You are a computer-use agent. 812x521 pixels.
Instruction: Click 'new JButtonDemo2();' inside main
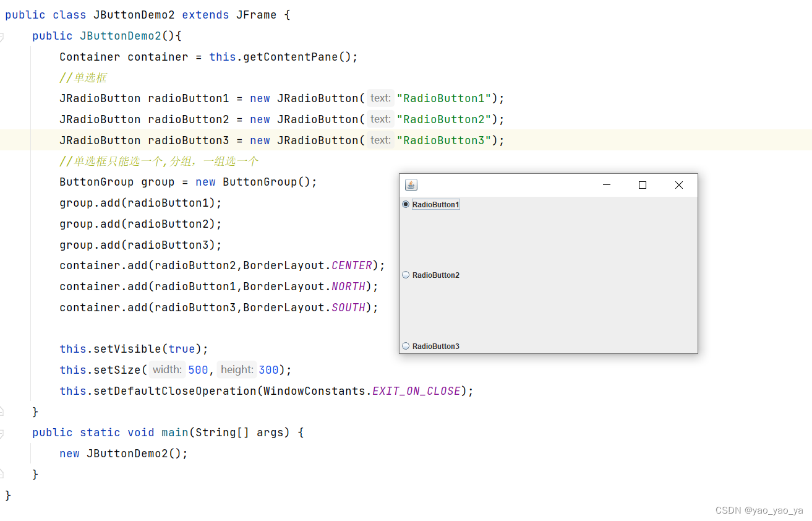click(124, 454)
